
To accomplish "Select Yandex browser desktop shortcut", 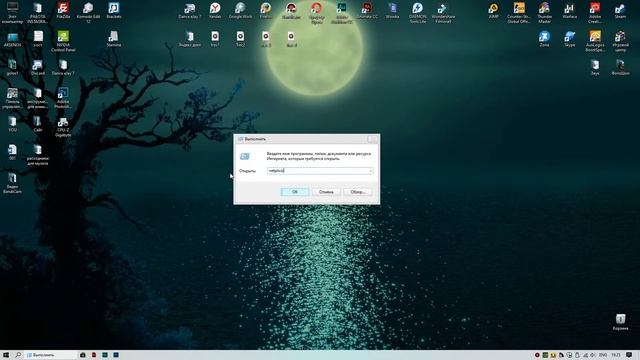I will pos(215,10).
